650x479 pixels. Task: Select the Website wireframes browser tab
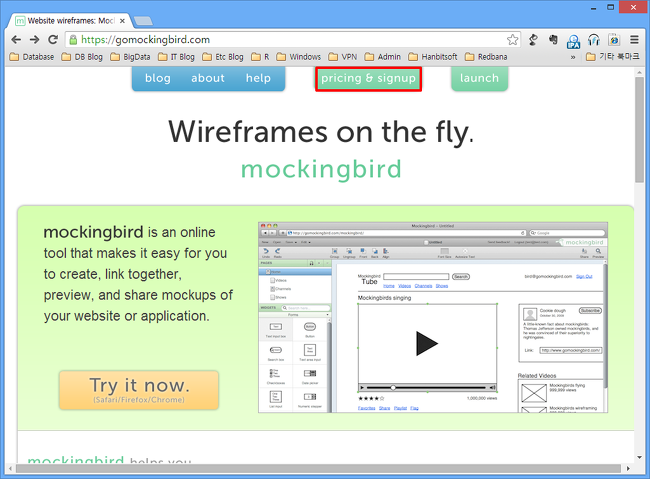(69, 21)
